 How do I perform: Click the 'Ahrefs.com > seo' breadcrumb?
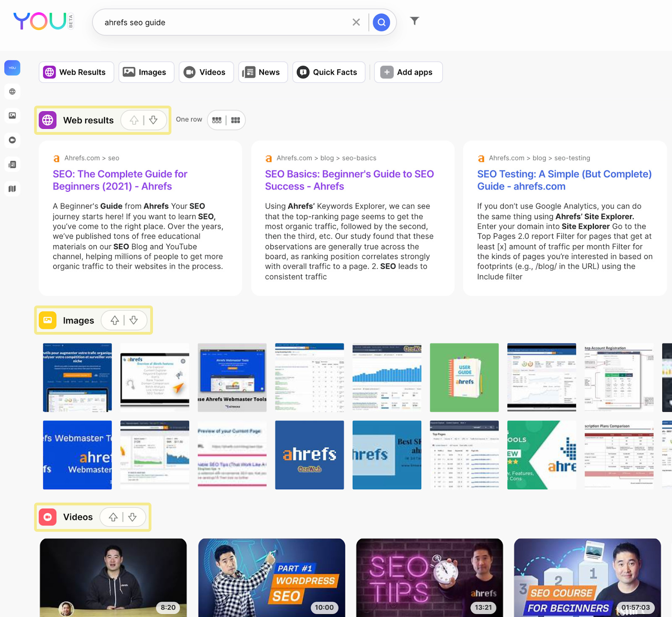[x=92, y=158]
